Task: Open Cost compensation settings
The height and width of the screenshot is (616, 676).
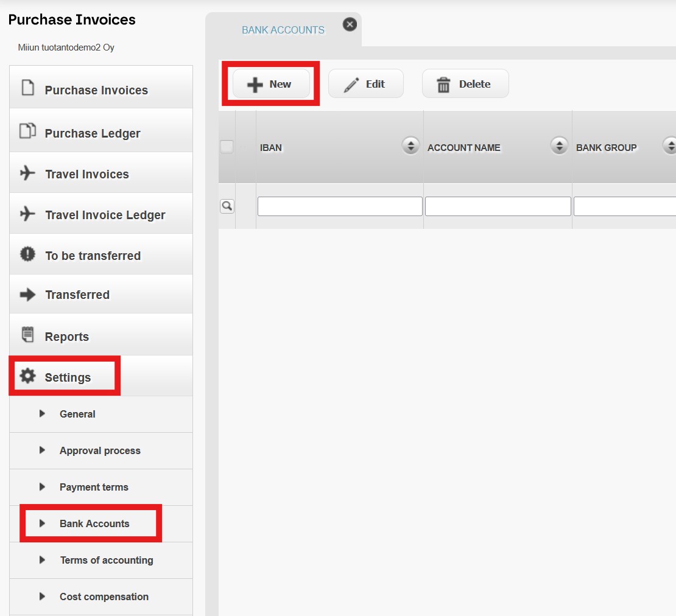Action: 101,597
